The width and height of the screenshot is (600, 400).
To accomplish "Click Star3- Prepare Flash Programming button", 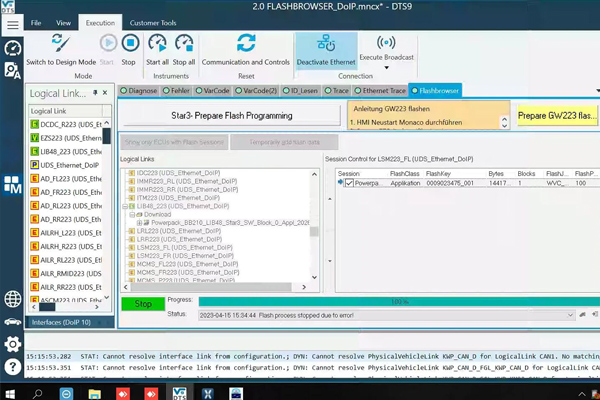I will click(x=230, y=116).
